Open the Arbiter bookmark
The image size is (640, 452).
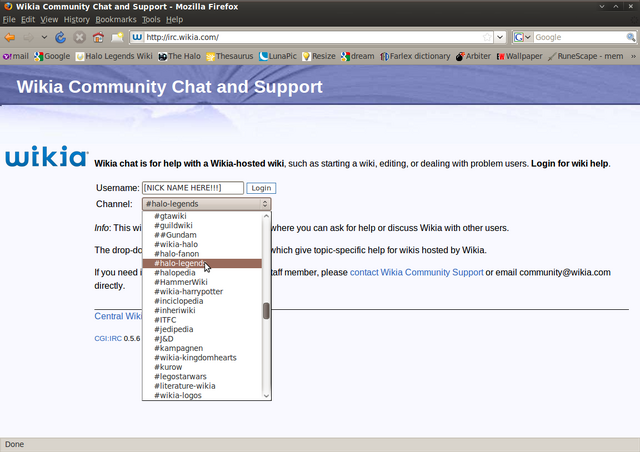tap(473, 56)
